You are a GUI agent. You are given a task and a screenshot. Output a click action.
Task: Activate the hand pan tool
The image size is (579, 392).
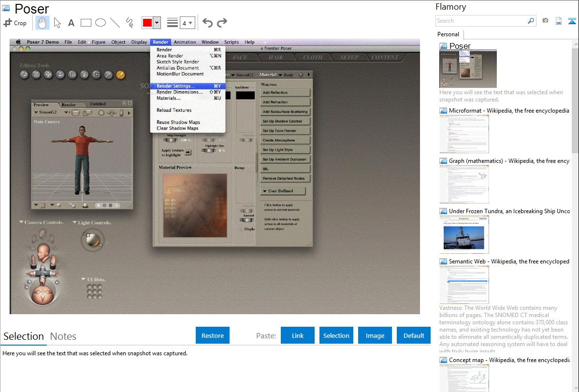[x=42, y=23]
